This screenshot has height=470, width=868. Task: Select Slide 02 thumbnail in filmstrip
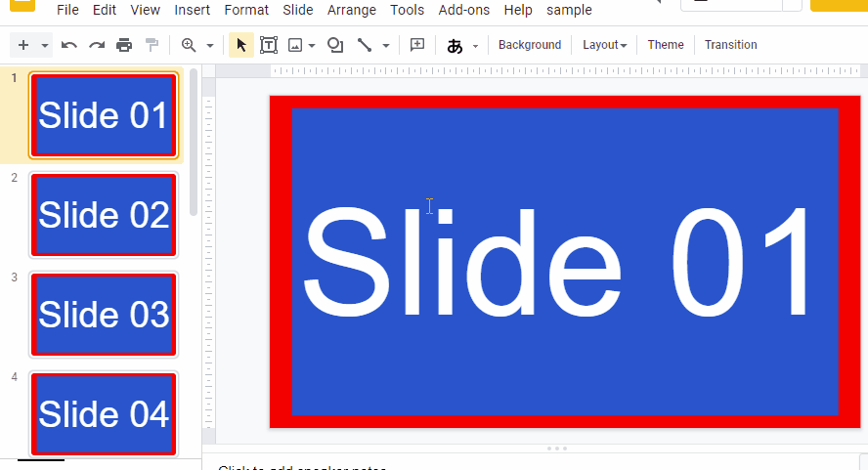click(x=104, y=215)
